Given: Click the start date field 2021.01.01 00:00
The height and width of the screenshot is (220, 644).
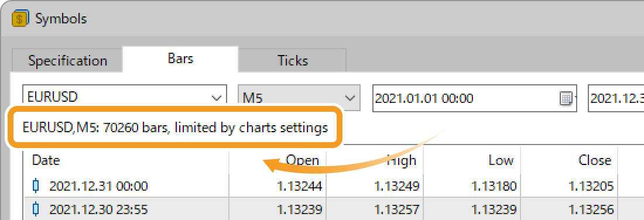Looking at the screenshot, I should [474, 98].
